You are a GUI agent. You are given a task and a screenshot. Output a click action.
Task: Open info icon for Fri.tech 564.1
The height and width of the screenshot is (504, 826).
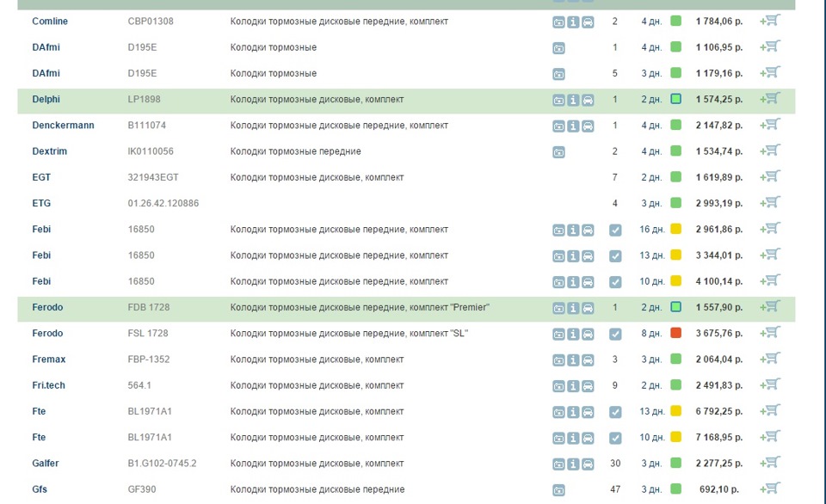click(573, 386)
